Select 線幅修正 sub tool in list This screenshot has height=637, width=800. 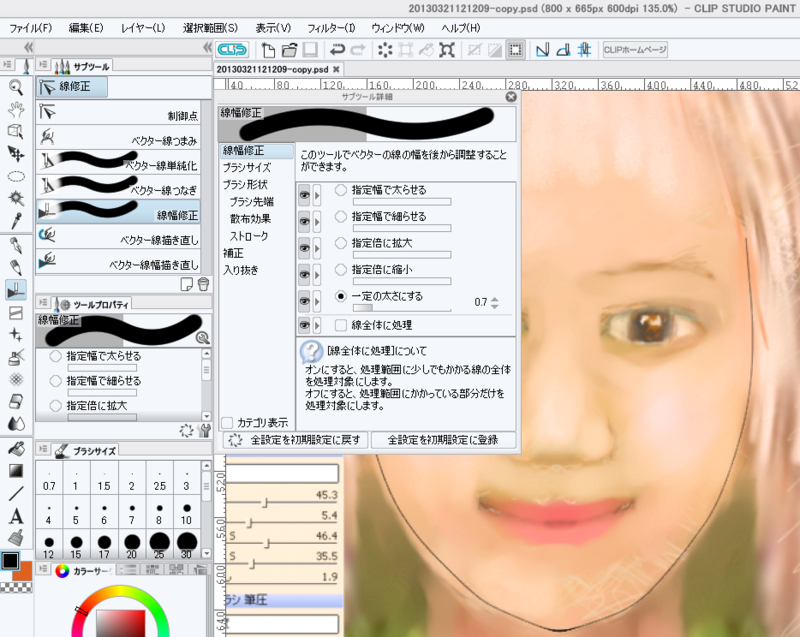coord(118,212)
